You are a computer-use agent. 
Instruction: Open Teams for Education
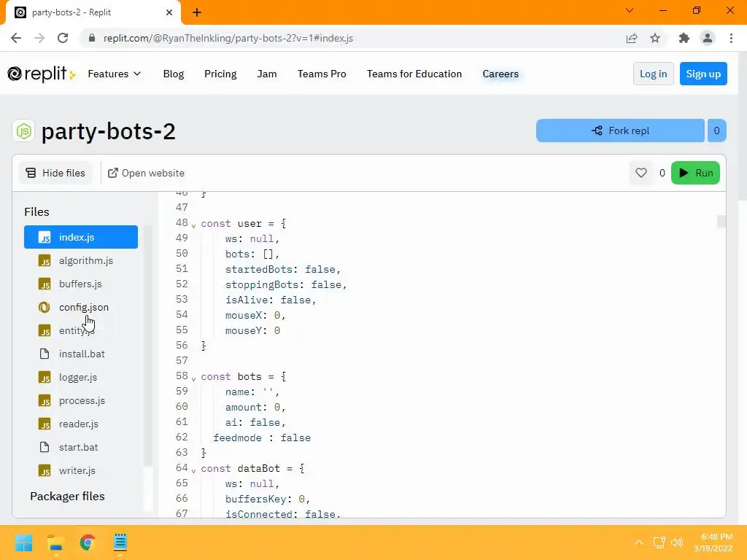click(414, 74)
